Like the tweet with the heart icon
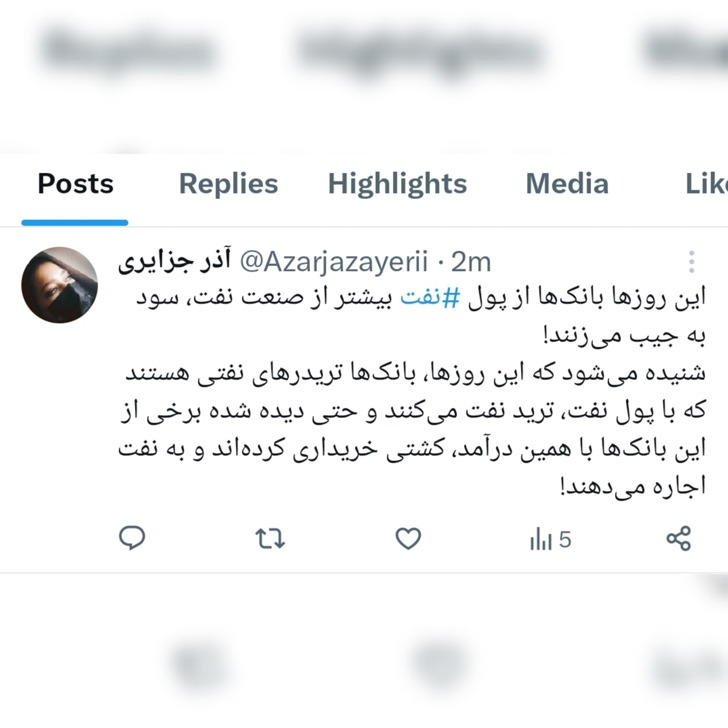 [x=408, y=539]
